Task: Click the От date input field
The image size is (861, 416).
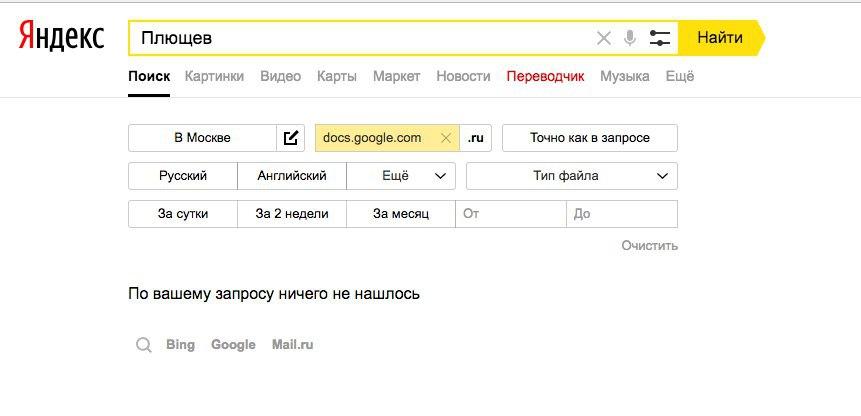Action: 511,214
